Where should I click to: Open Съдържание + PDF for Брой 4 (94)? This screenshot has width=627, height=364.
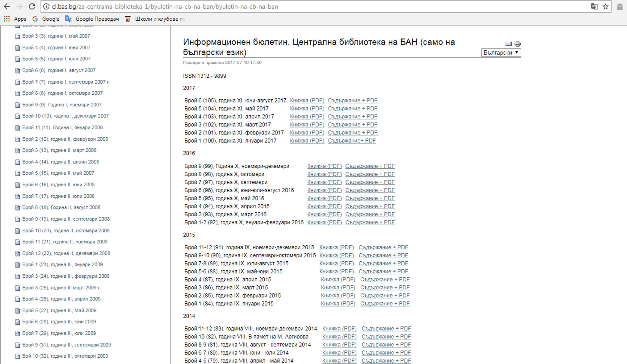click(370, 206)
